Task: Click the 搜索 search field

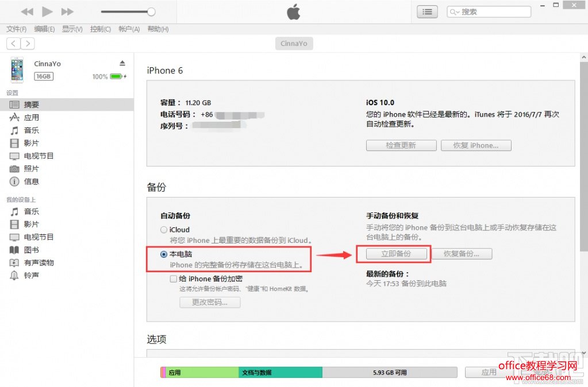Action: point(489,12)
